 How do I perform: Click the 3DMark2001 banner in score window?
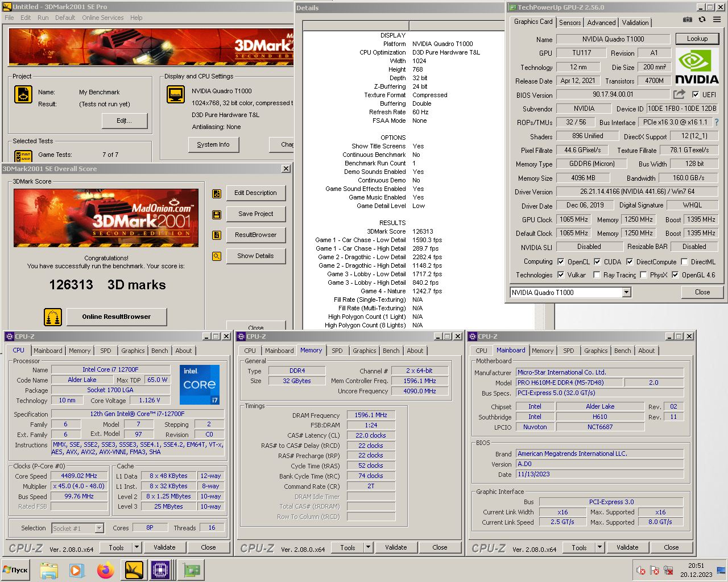[x=106, y=218]
